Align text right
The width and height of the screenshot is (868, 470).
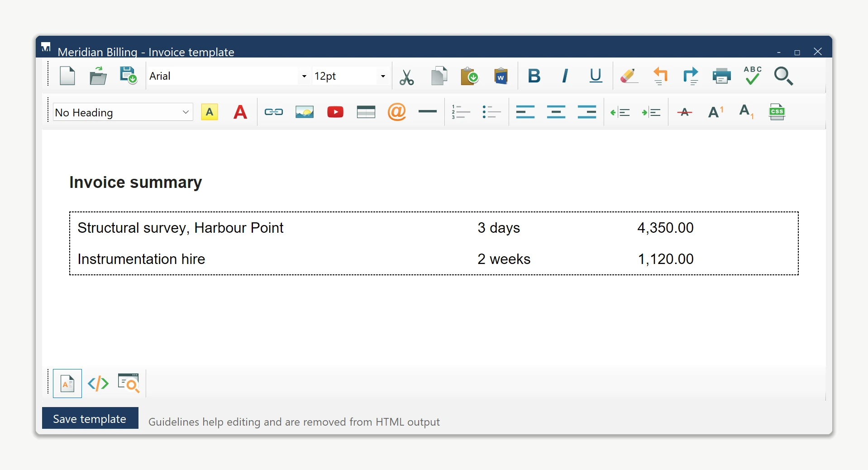click(587, 112)
